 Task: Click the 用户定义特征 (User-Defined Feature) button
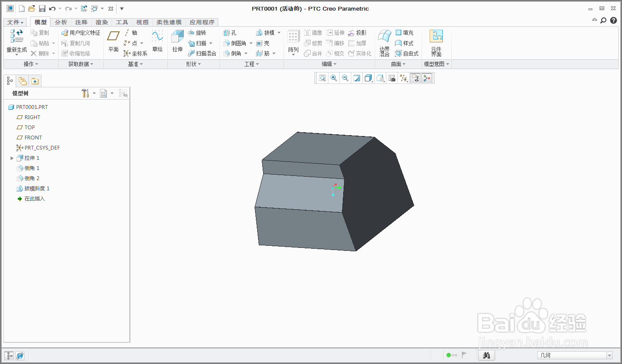click(x=81, y=33)
